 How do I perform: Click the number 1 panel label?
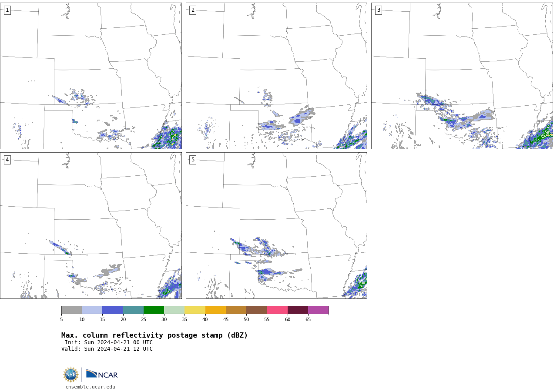coord(7,10)
